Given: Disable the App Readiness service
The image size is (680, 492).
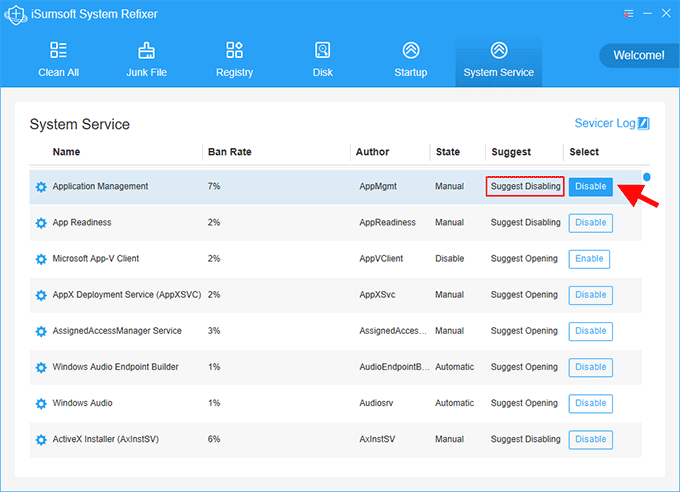Looking at the screenshot, I should 591,223.
